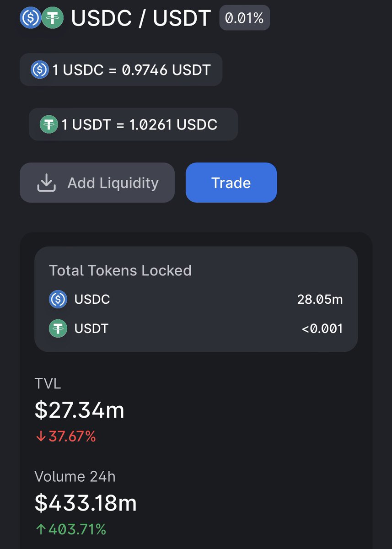Click the USDC / USDT pool title
Viewport: 392px width, 549px height.
coord(141,18)
